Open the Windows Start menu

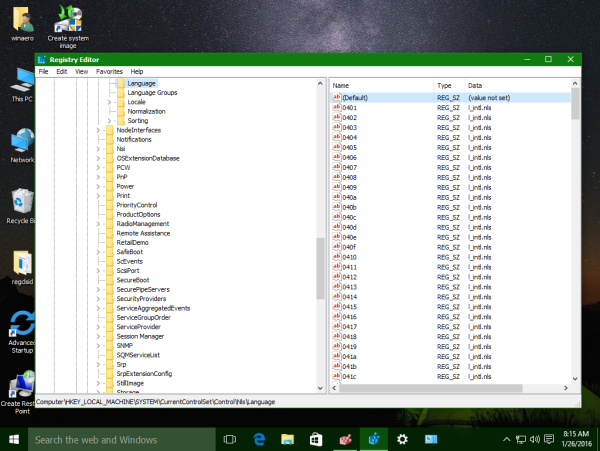[x=14, y=440]
